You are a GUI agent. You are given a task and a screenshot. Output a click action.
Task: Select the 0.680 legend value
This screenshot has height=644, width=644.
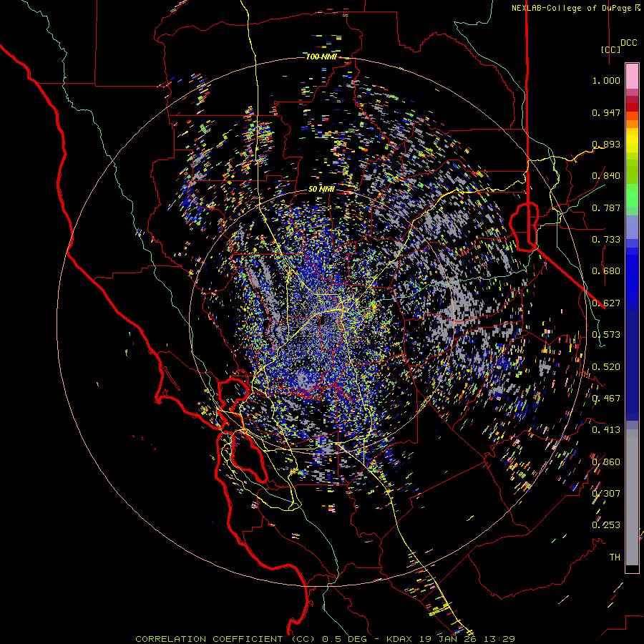tap(606, 271)
